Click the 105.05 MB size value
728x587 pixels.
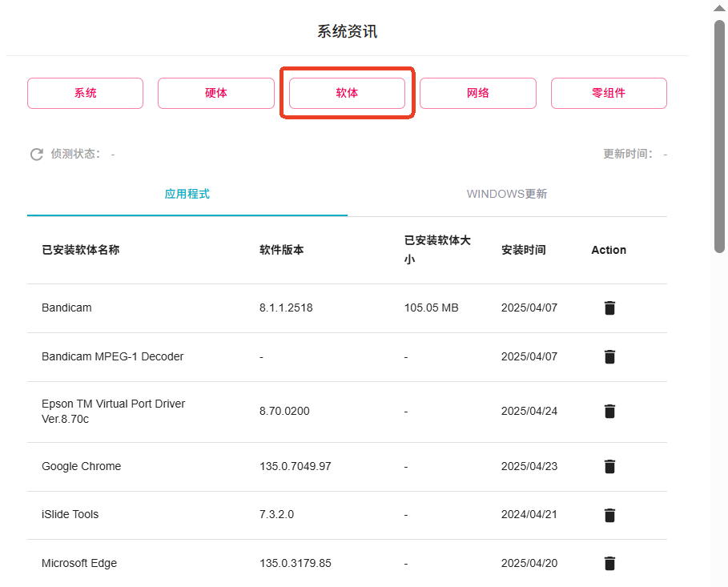432,308
